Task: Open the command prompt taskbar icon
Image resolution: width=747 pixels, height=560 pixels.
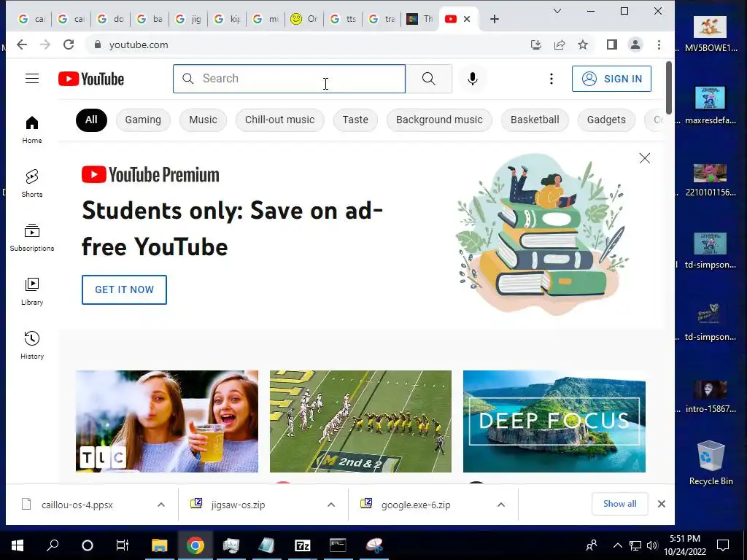Action: pyautogui.click(x=338, y=545)
